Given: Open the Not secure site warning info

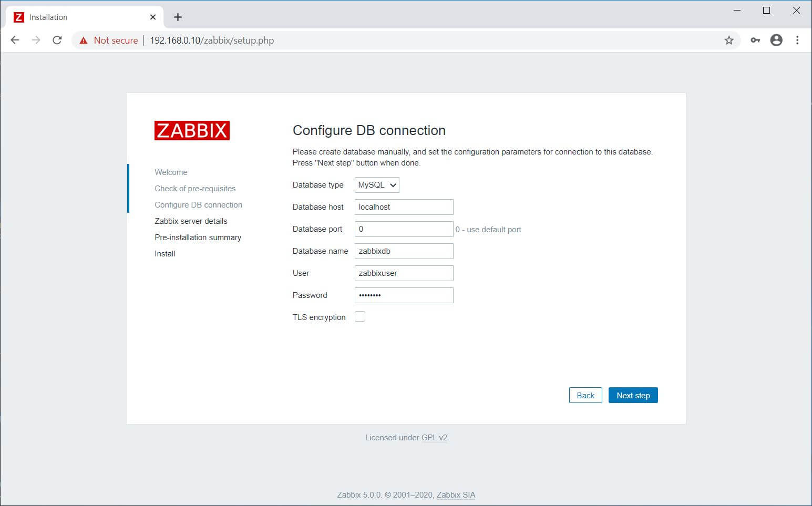Looking at the screenshot, I should [x=108, y=40].
